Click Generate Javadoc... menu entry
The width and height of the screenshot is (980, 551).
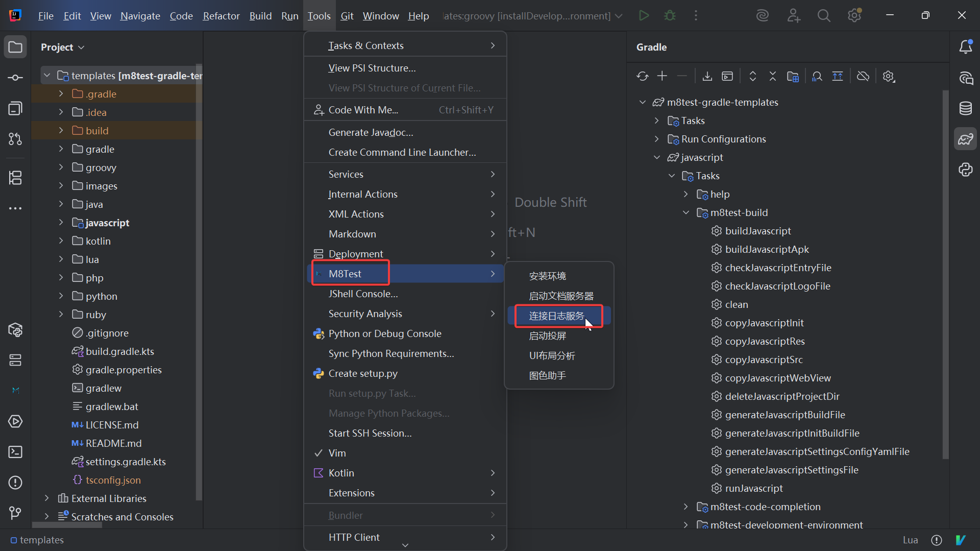point(371,132)
